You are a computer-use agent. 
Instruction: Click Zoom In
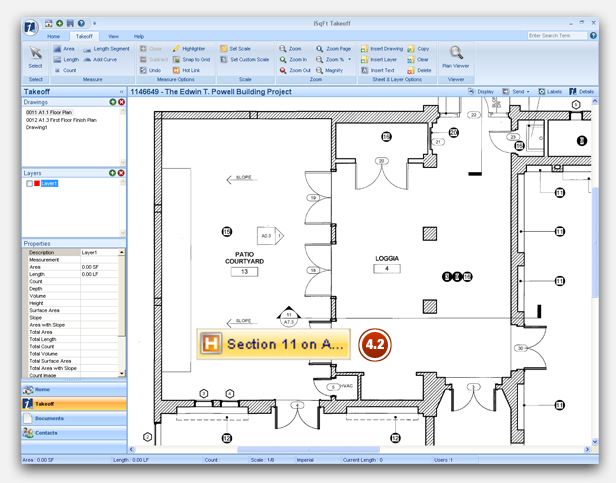(293, 59)
